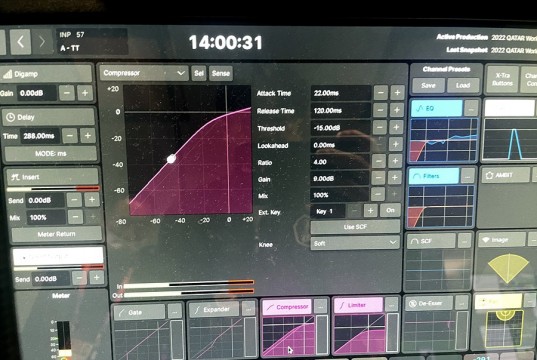Click the Load channel preset button

pos(463,85)
